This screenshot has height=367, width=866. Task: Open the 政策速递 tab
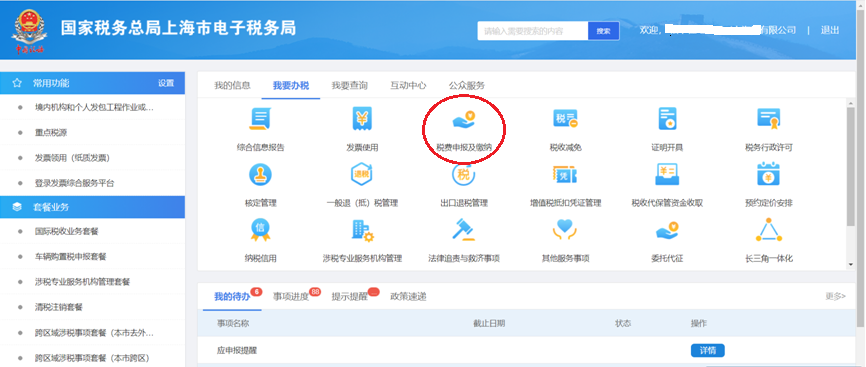(x=408, y=297)
